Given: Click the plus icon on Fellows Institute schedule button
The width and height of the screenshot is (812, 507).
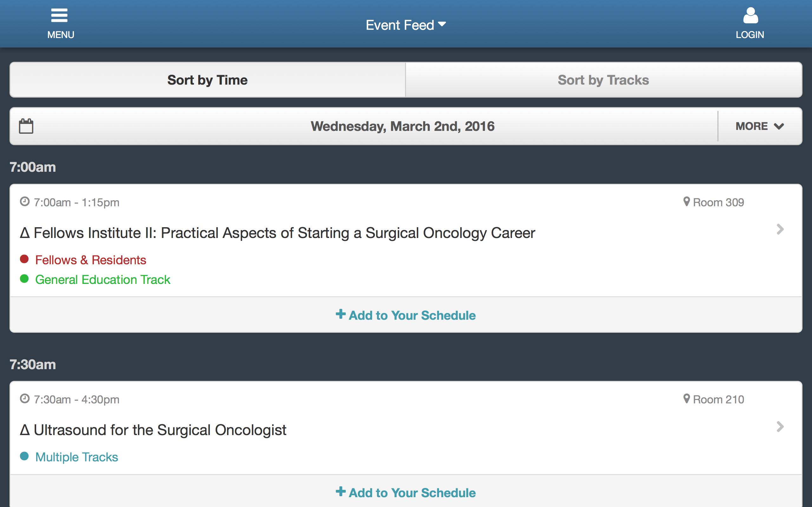Looking at the screenshot, I should pos(341,314).
